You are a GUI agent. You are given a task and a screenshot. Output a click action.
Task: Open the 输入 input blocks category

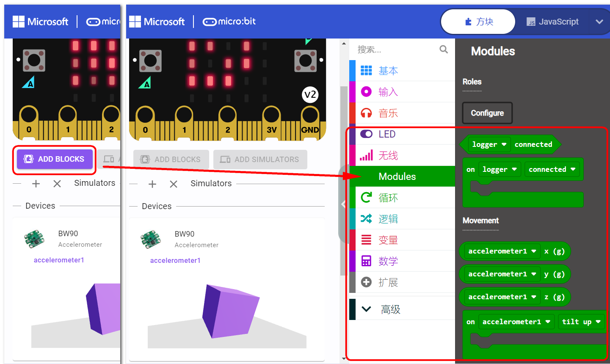click(388, 92)
